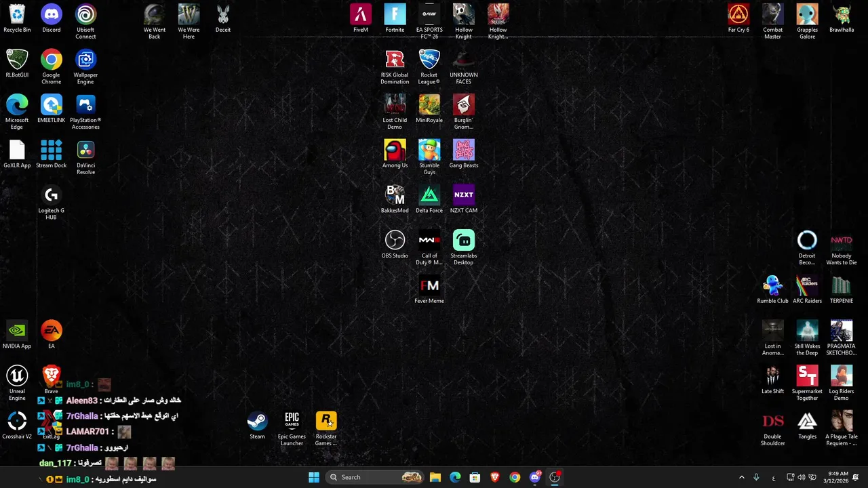
Task: Click the Gang Beasts desktop icon
Action: tap(464, 154)
